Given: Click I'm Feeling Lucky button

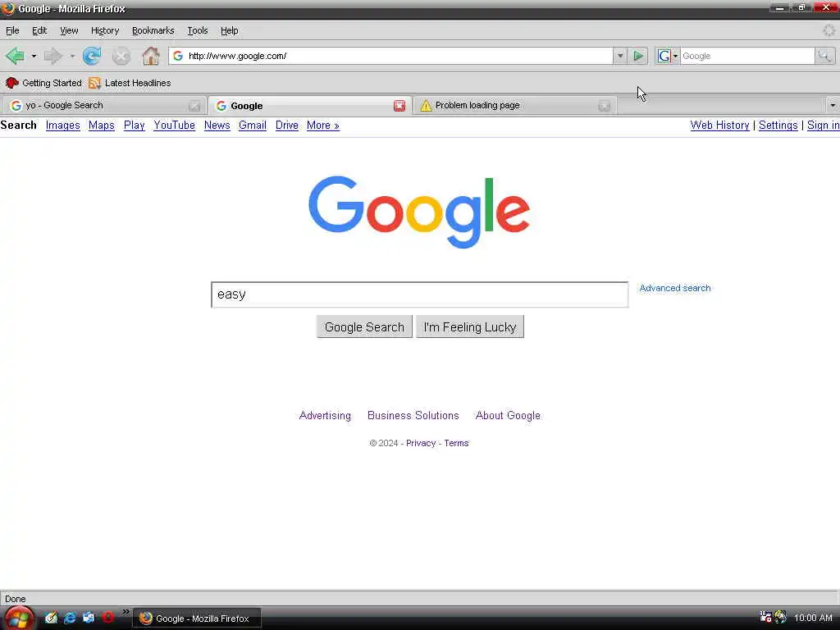Looking at the screenshot, I should coord(470,326).
